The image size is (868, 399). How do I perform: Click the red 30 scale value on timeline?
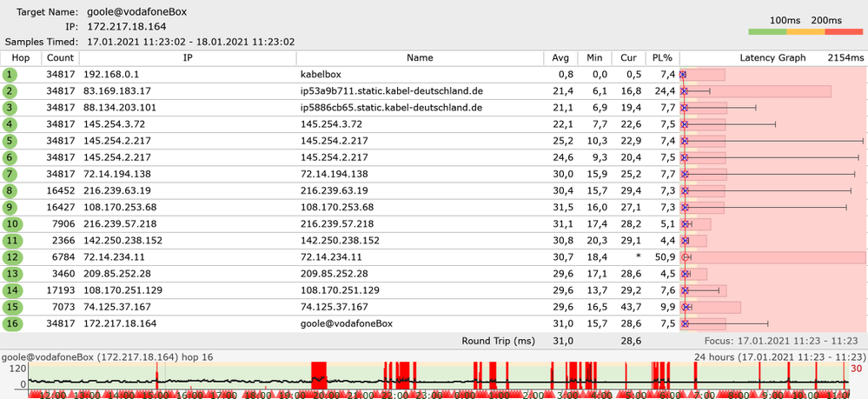point(857,369)
